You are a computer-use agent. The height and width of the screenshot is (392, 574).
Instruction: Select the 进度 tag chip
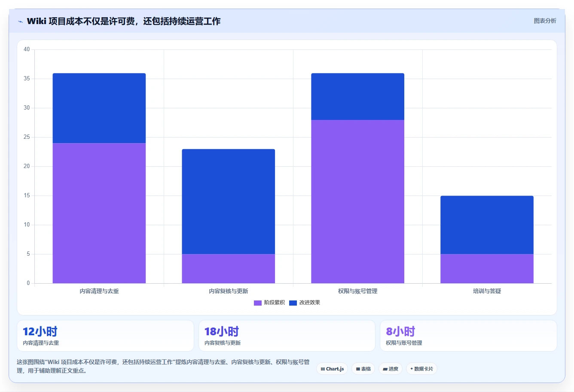coord(391,369)
